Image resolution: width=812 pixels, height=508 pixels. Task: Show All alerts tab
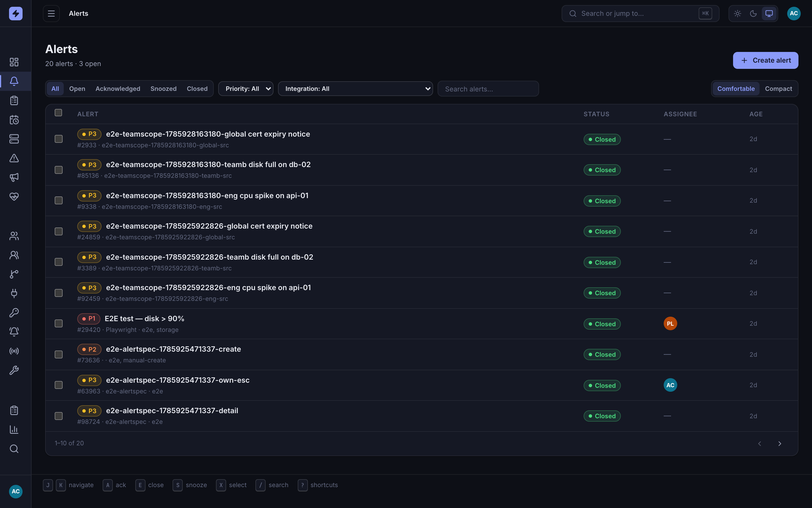[55, 89]
